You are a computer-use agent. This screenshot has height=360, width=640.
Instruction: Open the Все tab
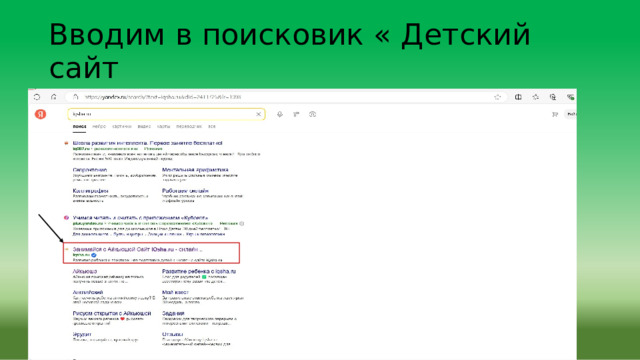212,127
